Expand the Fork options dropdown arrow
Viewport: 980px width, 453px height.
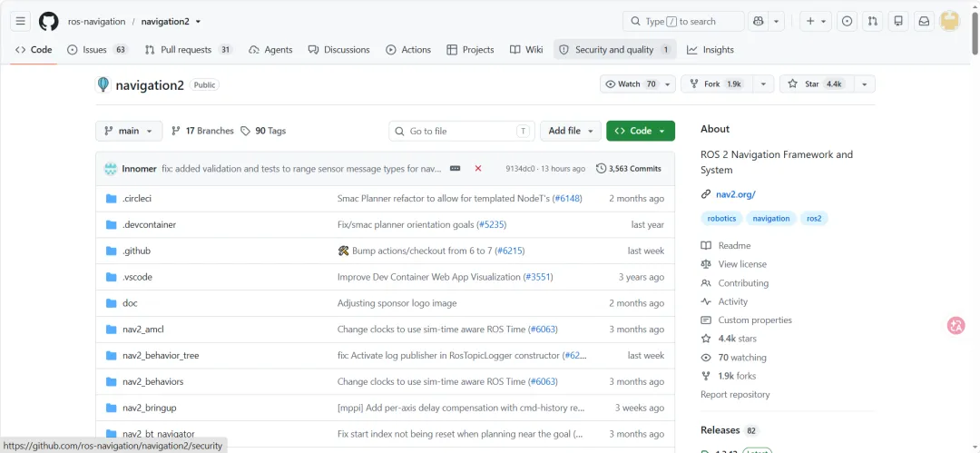point(763,84)
